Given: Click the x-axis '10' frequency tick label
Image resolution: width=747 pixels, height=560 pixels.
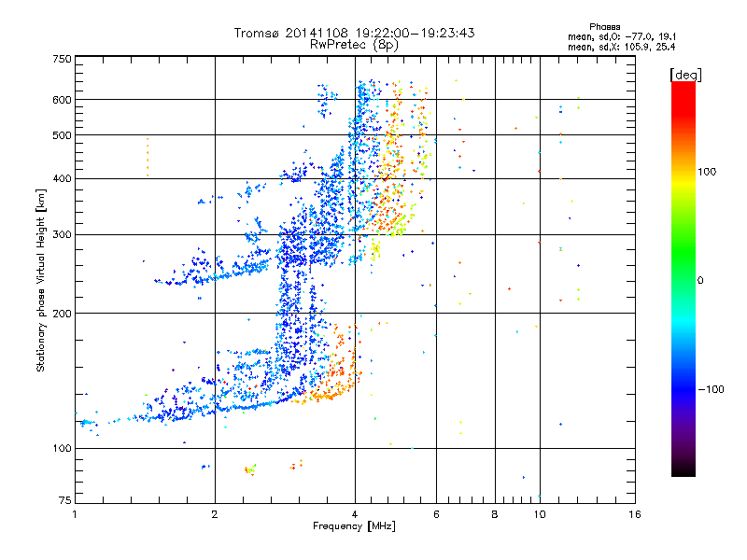Looking at the screenshot, I should pos(540,514).
